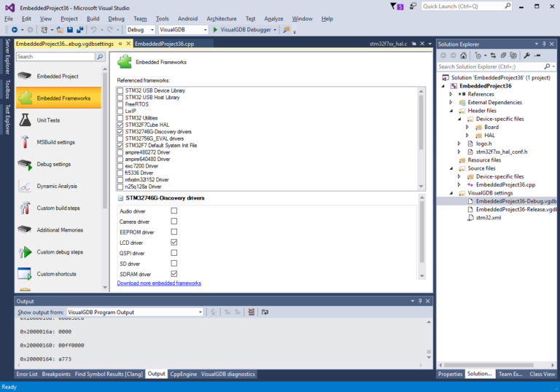Click the feedback icon next to Quick Launch
Screen dimensions: 560x392
pyautogui.click(x=413, y=6)
